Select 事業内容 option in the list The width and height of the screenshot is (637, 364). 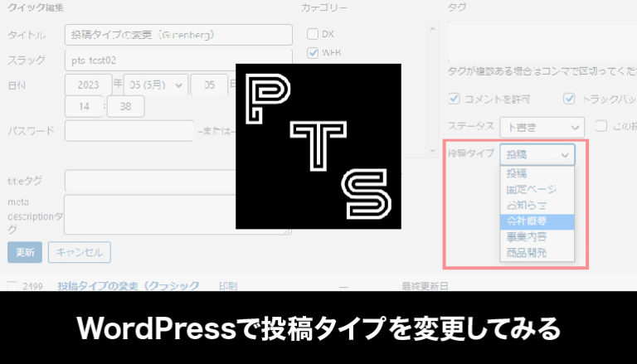click(537, 237)
